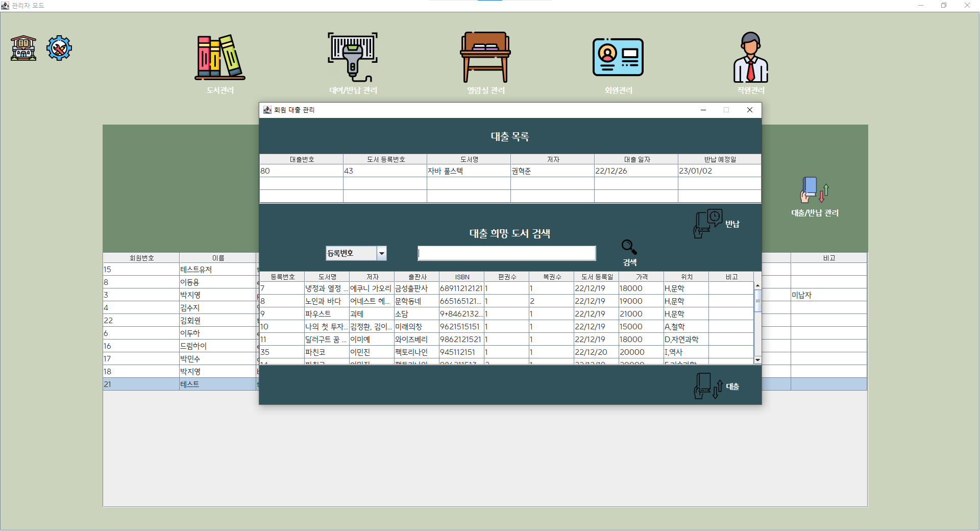Click the 도서명 column header
The height and width of the screenshot is (531, 980).
(327, 276)
